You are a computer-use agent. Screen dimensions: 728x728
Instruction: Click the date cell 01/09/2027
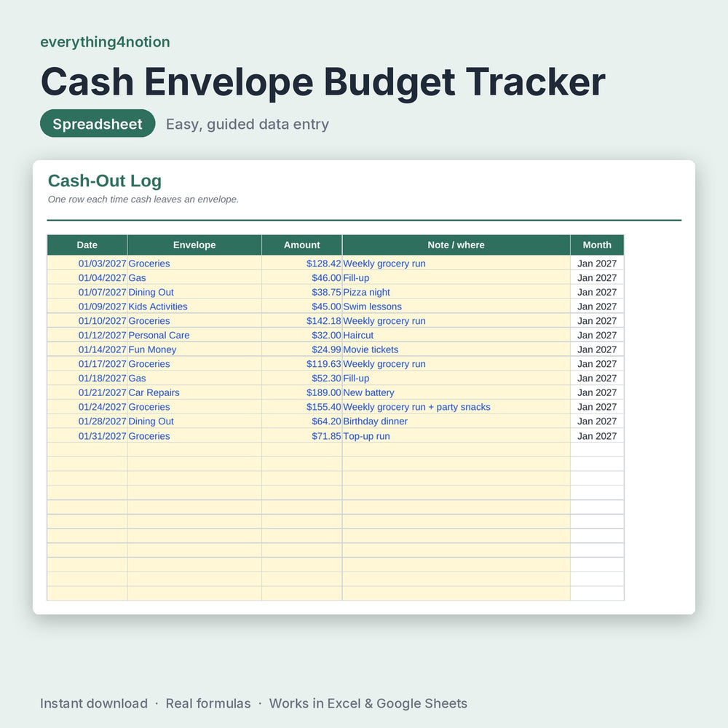click(x=87, y=306)
